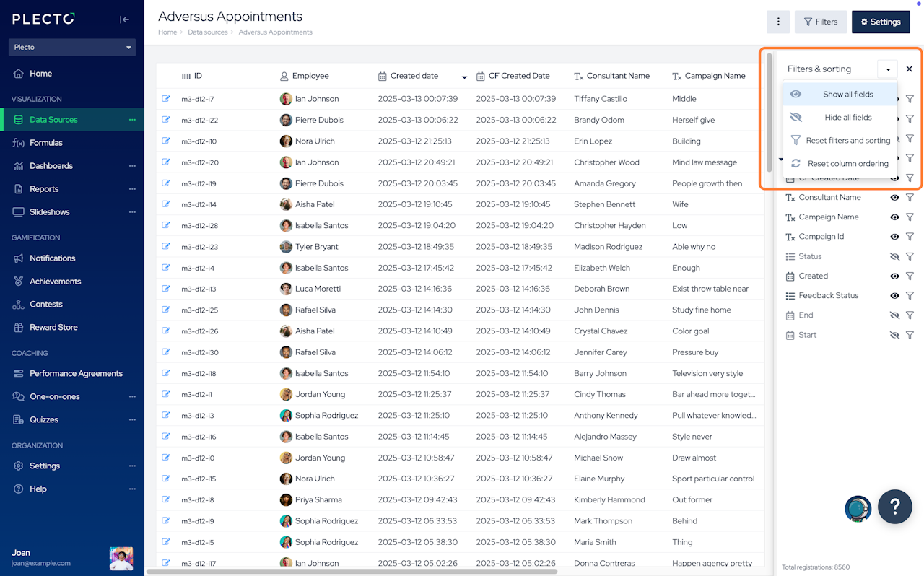Click the table's horizontal scrollbar
924x576 pixels.
click(x=352, y=572)
